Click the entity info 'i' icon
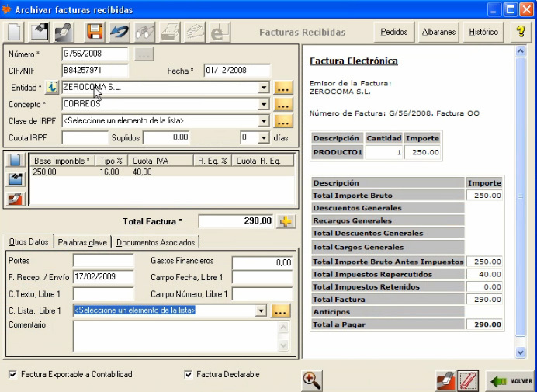537x392 pixels. [52, 88]
